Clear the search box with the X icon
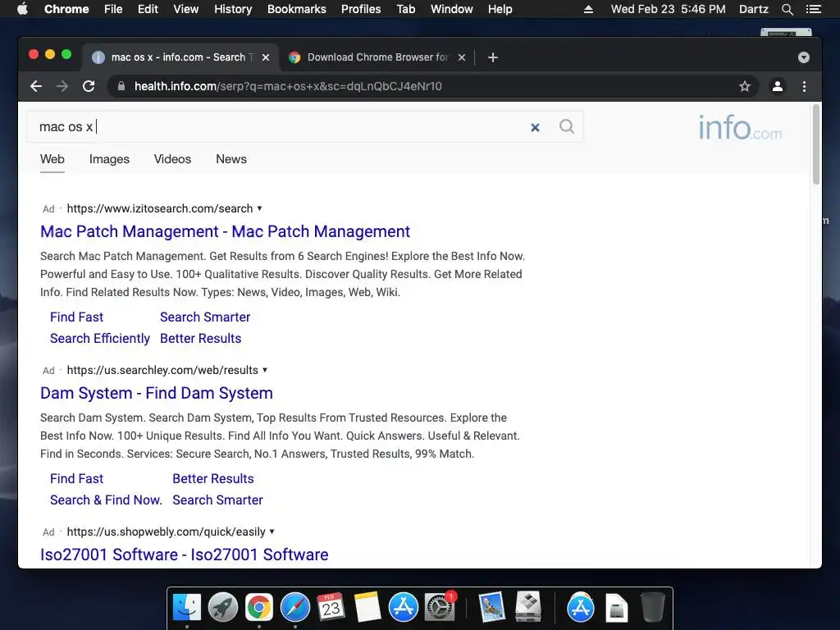Viewport: 840px width, 630px height. 535,127
